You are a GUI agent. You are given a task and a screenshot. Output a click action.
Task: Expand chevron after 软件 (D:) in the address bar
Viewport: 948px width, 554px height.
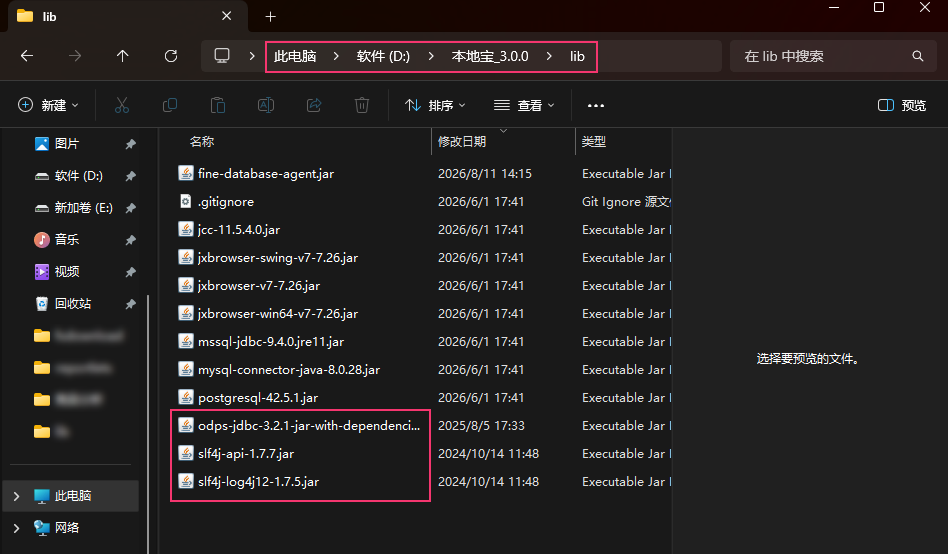(x=430, y=56)
